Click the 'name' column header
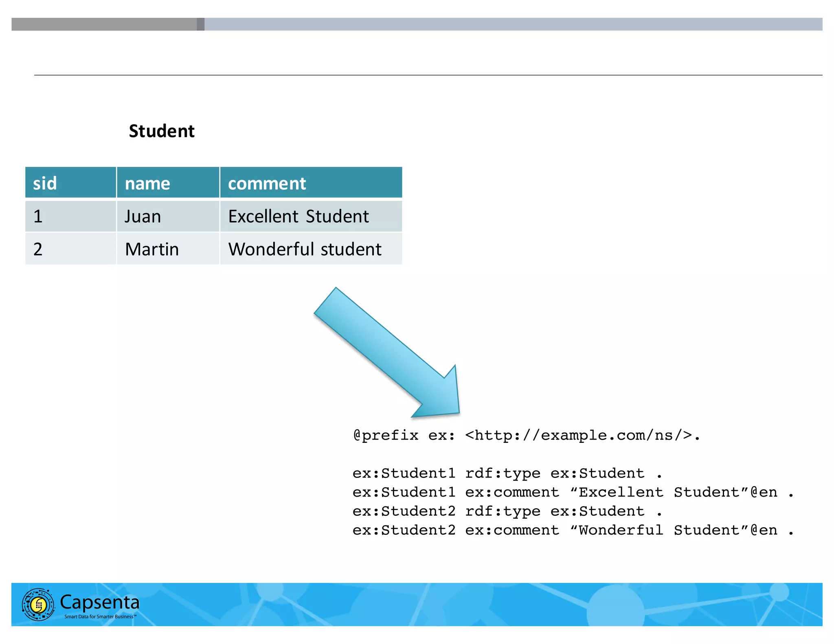This screenshot has height=644, width=834. click(168, 182)
